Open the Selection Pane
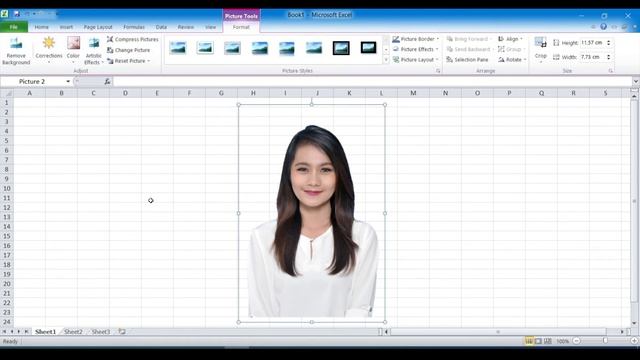 (x=467, y=60)
